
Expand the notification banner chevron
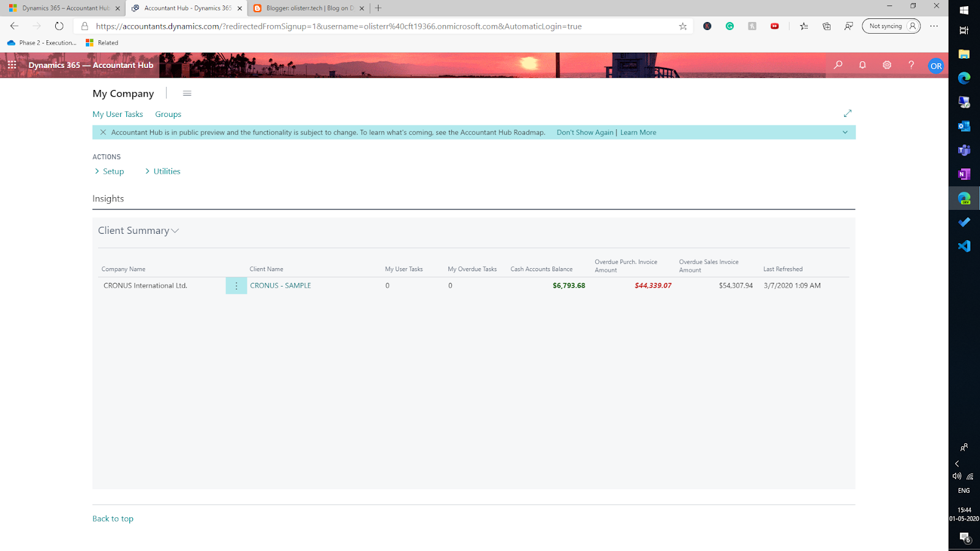pyautogui.click(x=845, y=132)
